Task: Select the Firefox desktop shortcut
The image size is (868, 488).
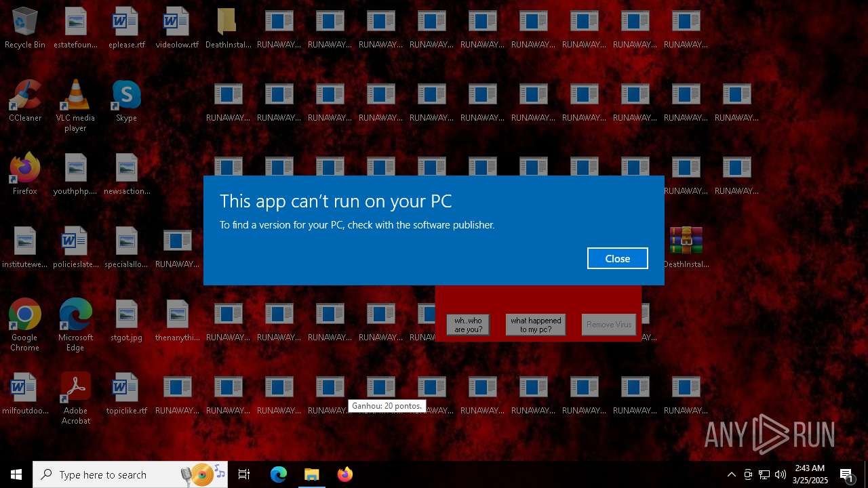Action: [25, 174]
